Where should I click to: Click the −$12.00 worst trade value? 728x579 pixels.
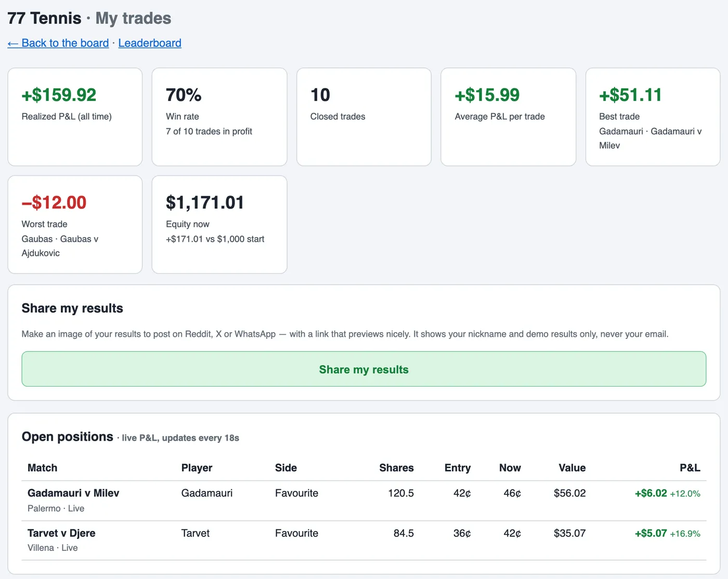point(54,203)
